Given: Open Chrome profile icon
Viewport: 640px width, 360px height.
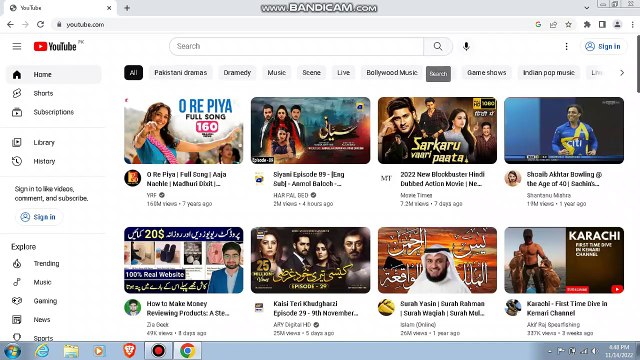Looking at the screenshot, I should tap(617, 24).
